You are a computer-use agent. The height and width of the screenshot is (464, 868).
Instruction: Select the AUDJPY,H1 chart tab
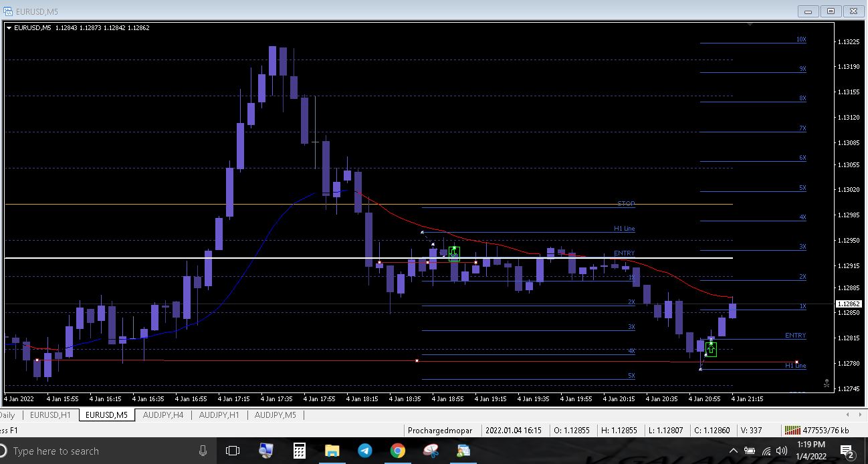click(219, 415)
